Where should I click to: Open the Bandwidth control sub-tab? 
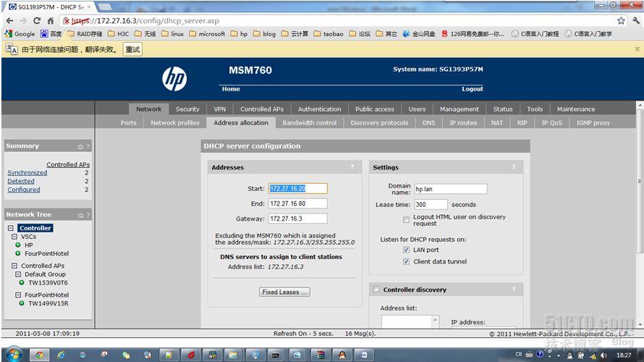pyautogui.click(x=309, y=122)
